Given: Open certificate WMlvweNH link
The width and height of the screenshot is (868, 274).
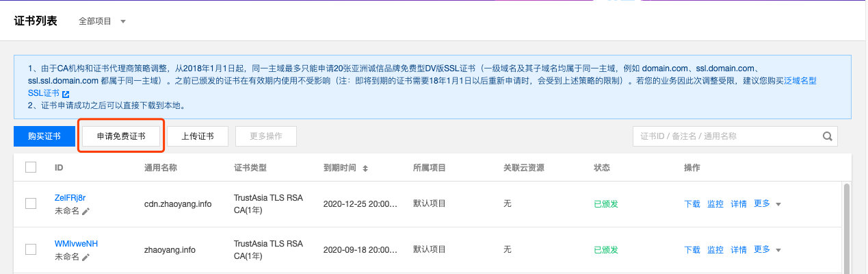Looking at the screenshot, I should coord(76,244).
